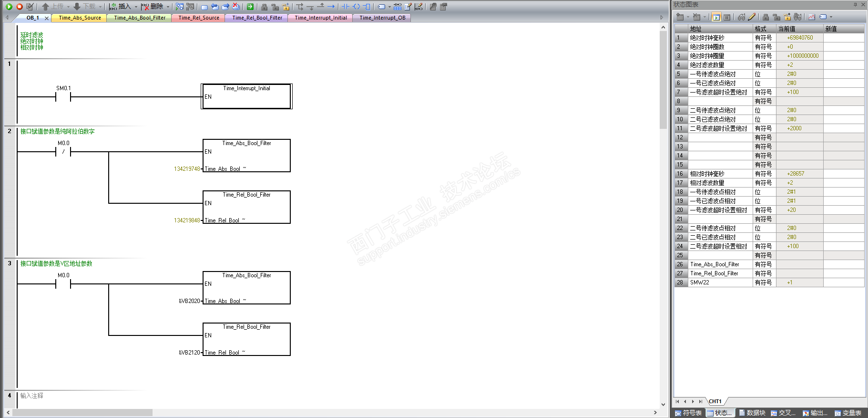Start chart status monitoring in status chart panel
This screenshot has width=868, height=418.
point(716,17)
